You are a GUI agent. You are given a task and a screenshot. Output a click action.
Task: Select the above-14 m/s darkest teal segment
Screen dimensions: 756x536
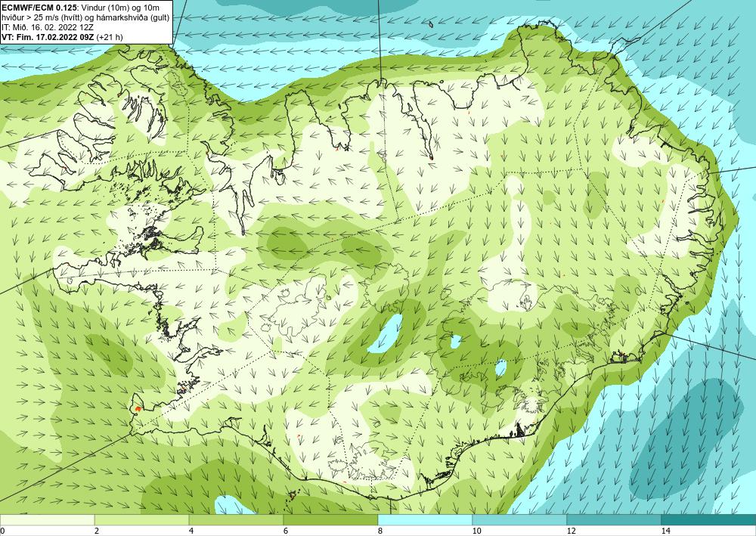pos(709,519)
